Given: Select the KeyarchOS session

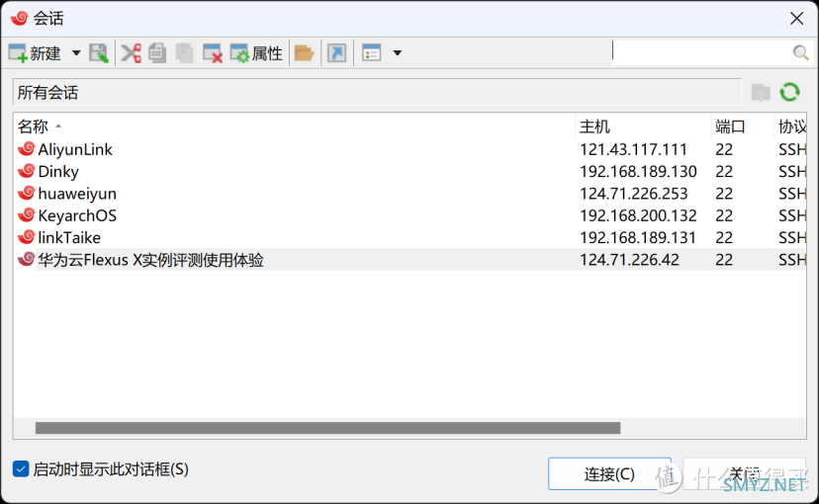Looking at the screenshot, I should coord(77,215).
